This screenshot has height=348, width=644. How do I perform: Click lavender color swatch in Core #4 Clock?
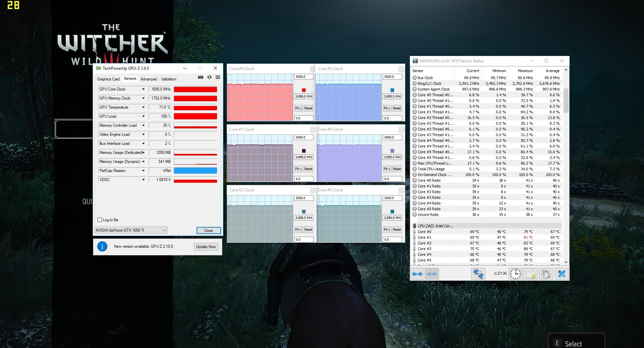(x=392, y=151)
